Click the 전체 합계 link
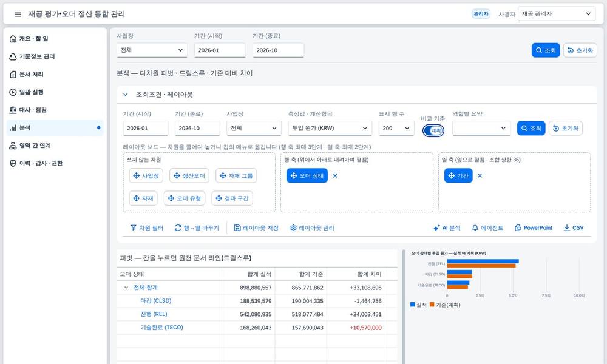Screen dimensions: 607x364 [x=146, y=288]
